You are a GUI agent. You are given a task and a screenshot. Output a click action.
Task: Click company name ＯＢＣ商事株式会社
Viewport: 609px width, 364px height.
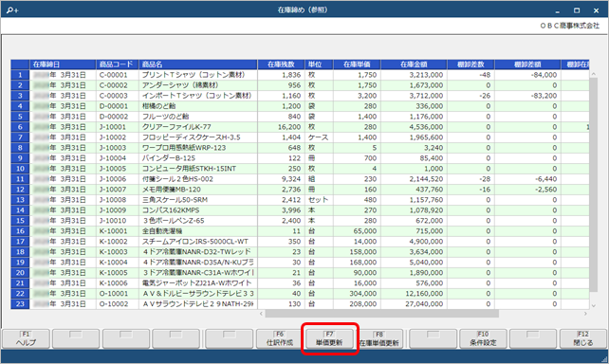click(570, 26)
